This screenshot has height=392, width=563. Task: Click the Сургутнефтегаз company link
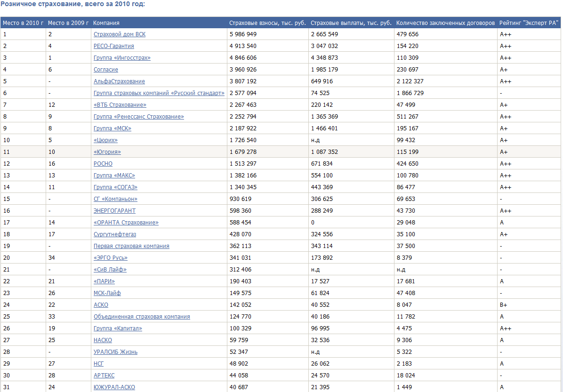pyautogui.click(x=115, y=234)
